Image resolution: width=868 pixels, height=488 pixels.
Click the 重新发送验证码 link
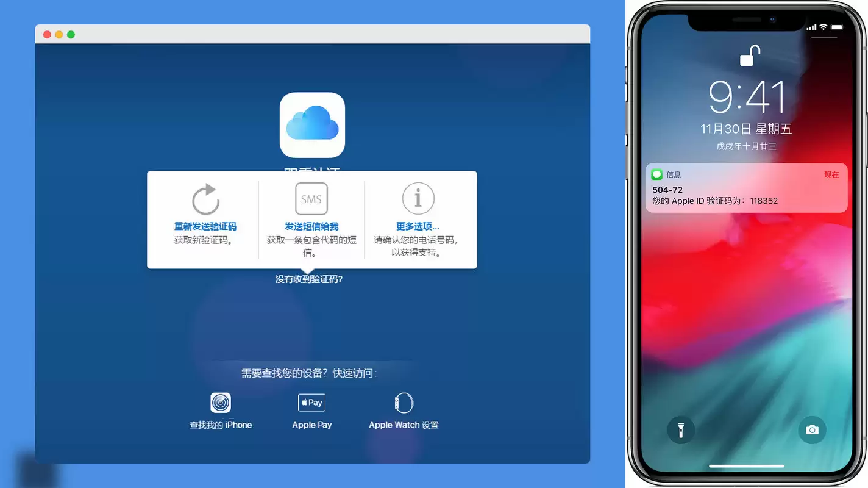tap(205, 226)
